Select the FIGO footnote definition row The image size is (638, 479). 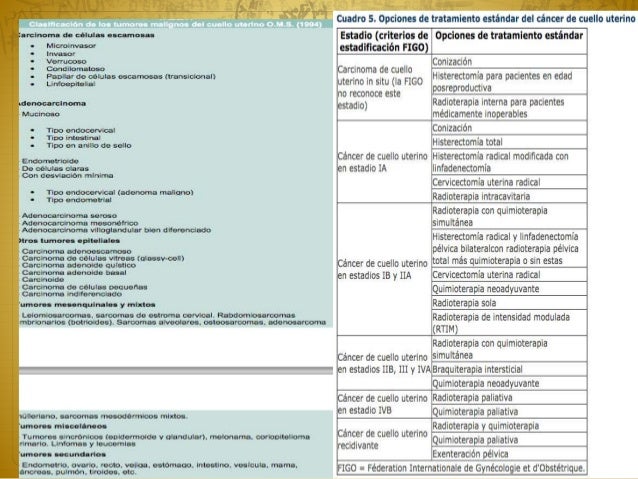[x=462, y=468]
